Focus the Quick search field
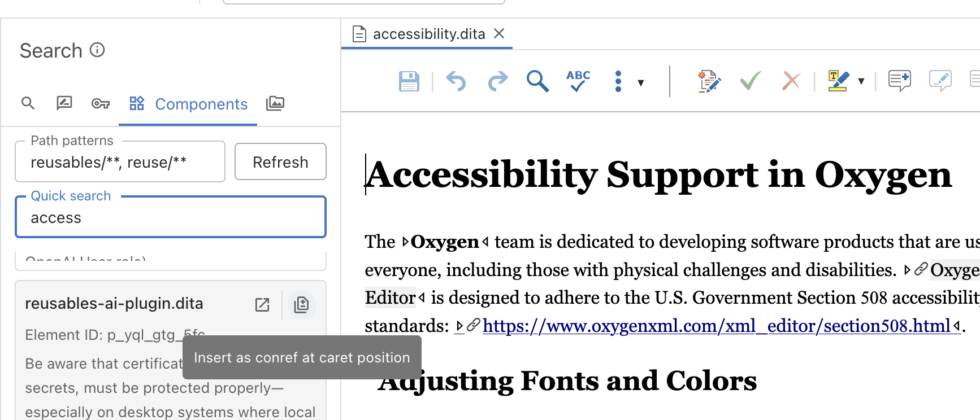The width and height of the screenshot is (980, 420). pyautogui.click(x=171, y=218)
